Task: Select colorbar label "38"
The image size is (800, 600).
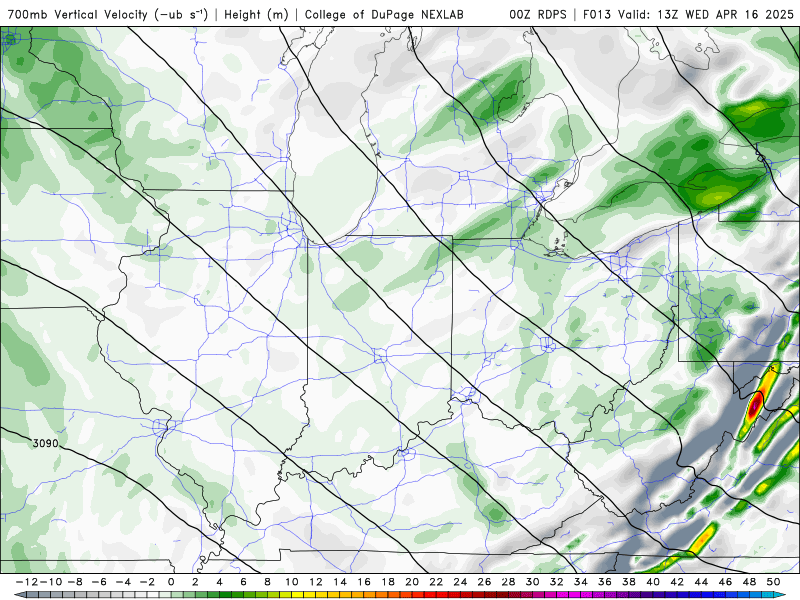Action: tap(629, 582)
